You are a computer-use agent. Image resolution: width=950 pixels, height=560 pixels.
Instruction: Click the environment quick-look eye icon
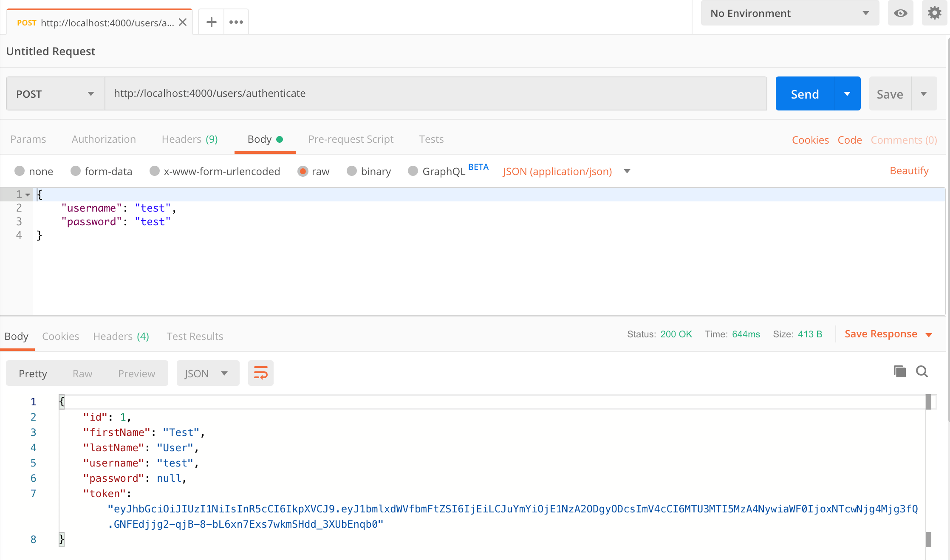[901, 13]
